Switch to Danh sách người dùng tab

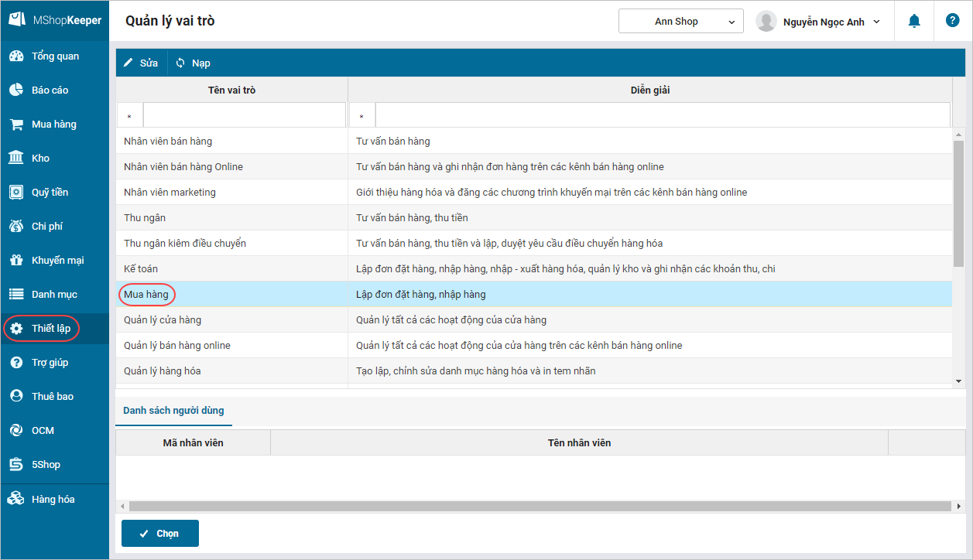(173, 411)
